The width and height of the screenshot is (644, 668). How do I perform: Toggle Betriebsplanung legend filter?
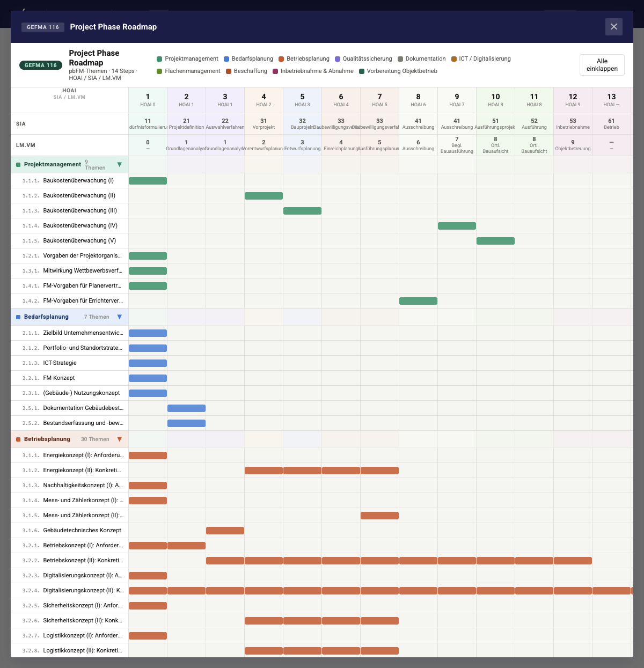(x=304, y=59)
